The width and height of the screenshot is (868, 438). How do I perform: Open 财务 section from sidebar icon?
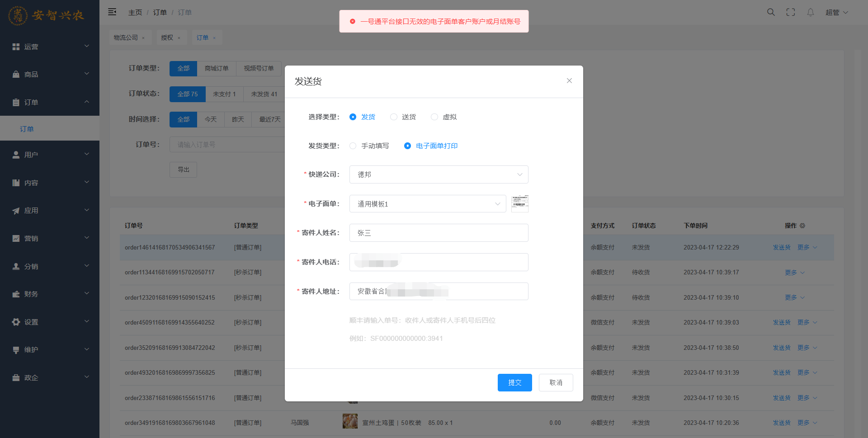(x=16, y=294)
